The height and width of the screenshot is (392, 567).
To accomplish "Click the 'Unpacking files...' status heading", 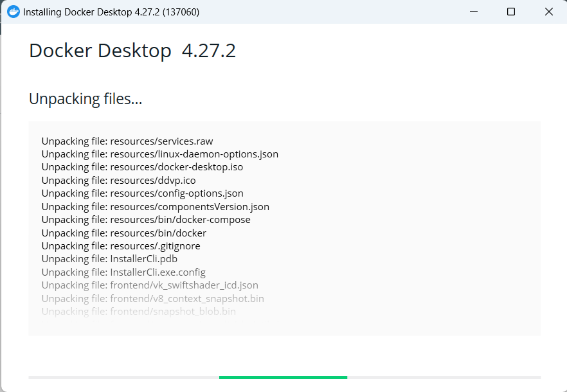I will click(85, 99).
